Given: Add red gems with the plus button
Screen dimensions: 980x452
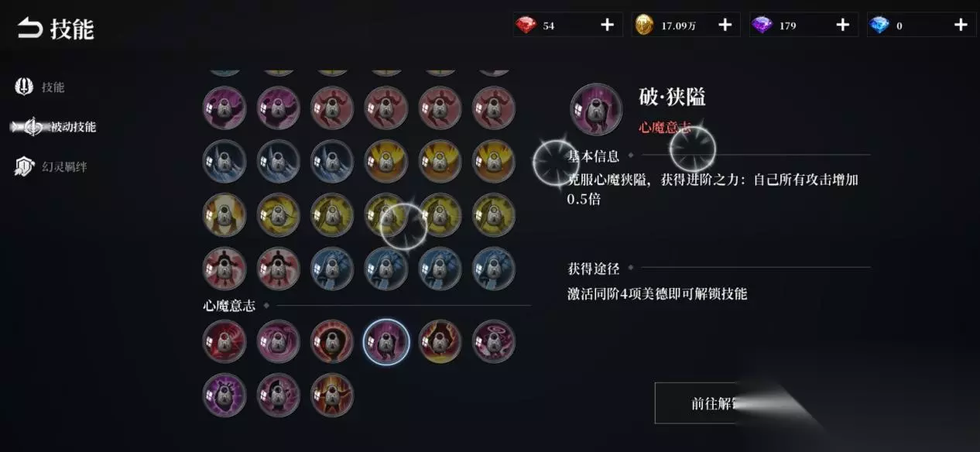Looking at the screenshot, I should 608,26.
